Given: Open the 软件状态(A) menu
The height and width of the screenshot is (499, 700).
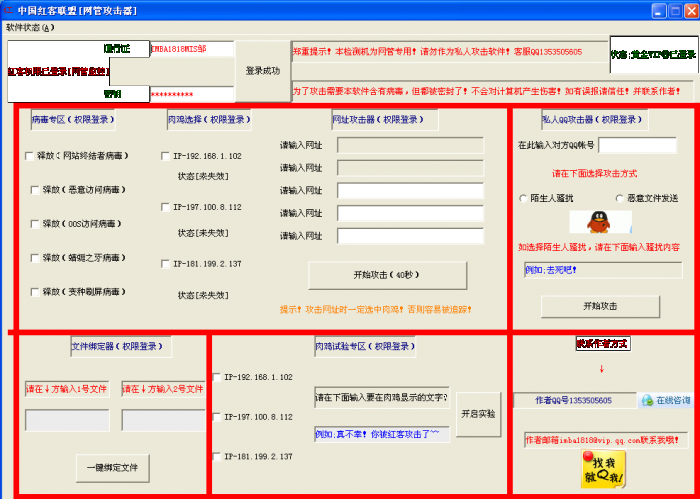Looking at the screenshot, I should [x=30, y=27].
